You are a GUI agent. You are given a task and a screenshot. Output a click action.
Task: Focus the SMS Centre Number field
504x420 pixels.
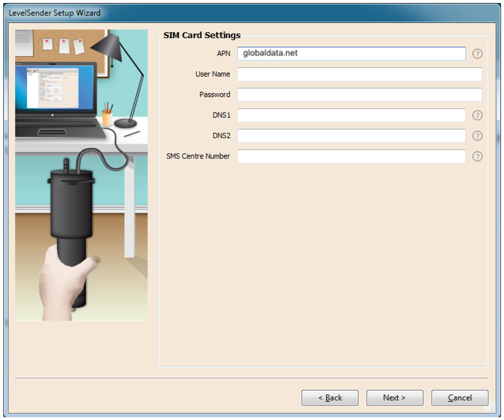[x=353, y=156]
